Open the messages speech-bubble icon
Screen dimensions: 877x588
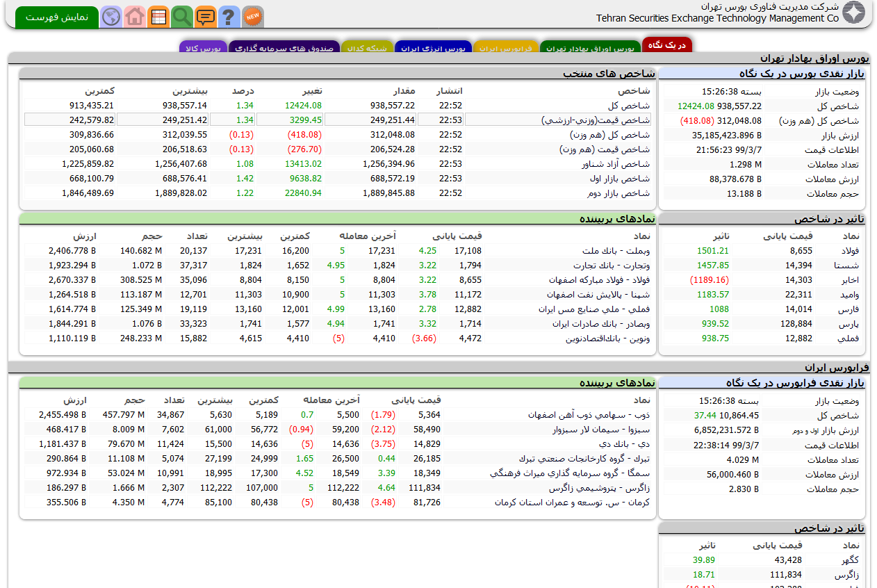coord(205,16)
